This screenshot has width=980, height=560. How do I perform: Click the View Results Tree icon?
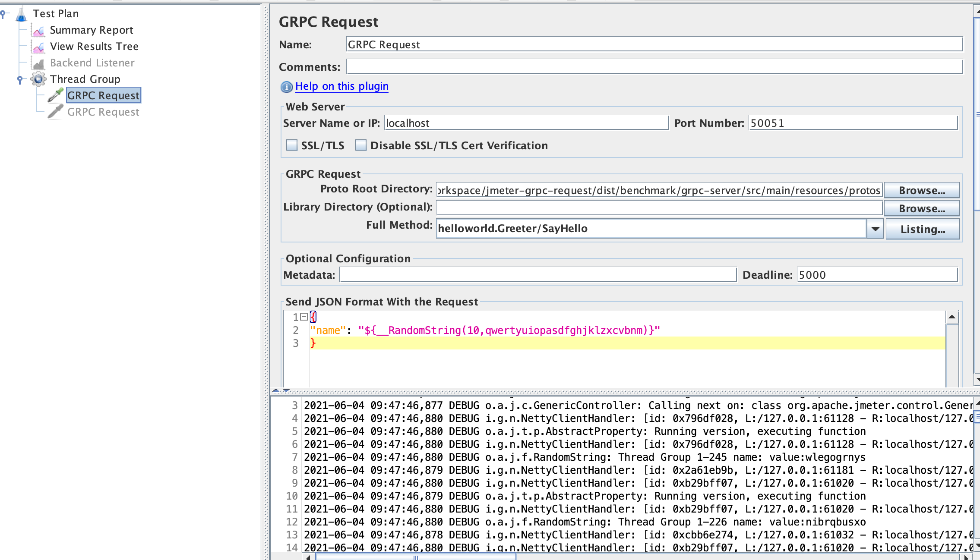(x=38, y=47)
